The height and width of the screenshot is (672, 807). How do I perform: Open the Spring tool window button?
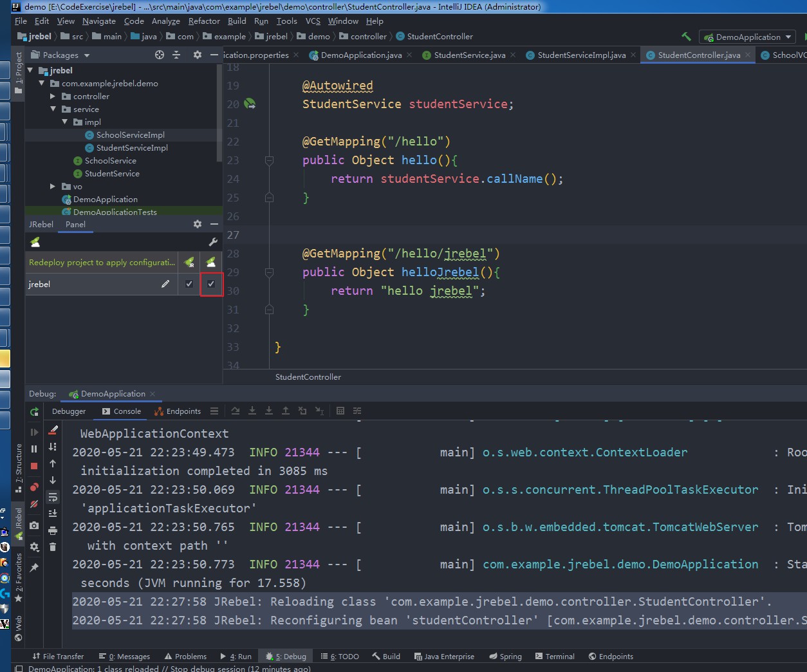click(x=505, y=657)
